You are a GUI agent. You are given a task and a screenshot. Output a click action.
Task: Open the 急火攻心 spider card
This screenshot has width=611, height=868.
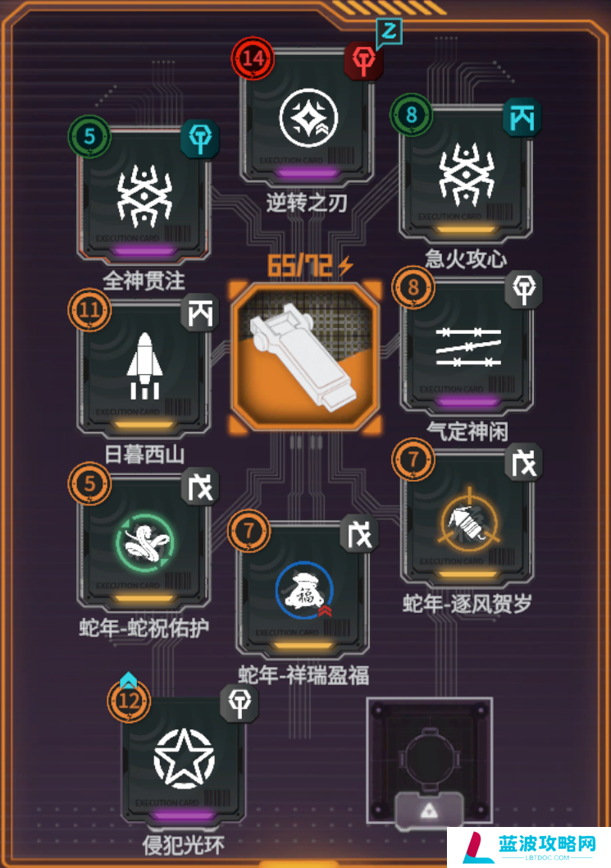[x=466, y=173]
